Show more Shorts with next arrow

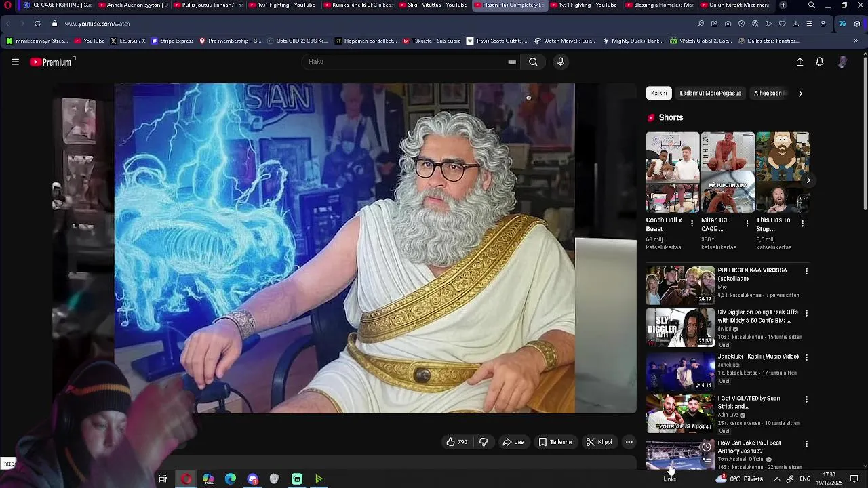(808, 180)
